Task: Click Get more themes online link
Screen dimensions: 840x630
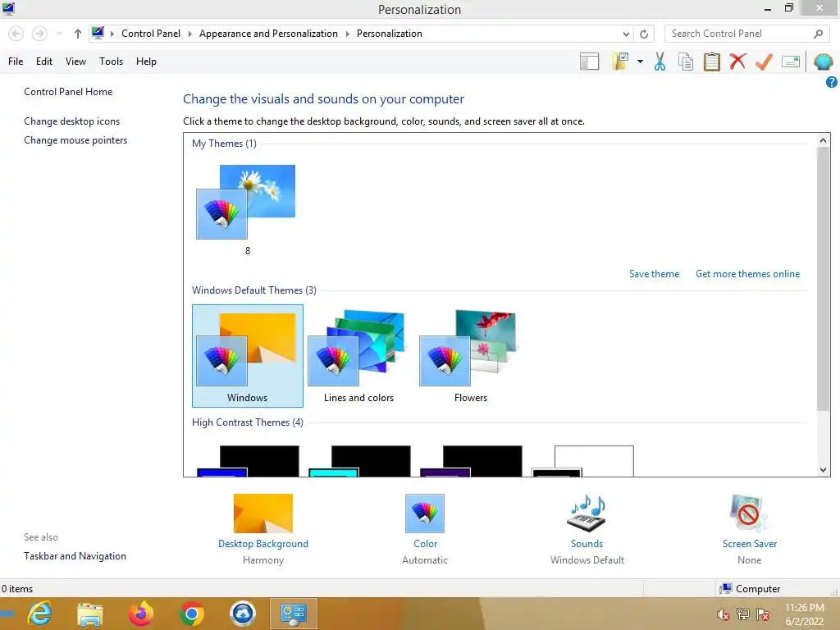Action: tap(747, 274)
